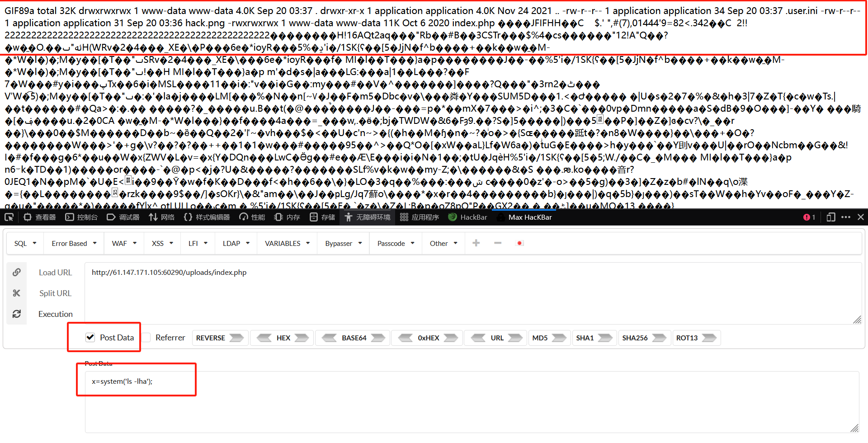Uncheck the Post Data checkbox
This screenshot has width=868, height=443.
90,337
